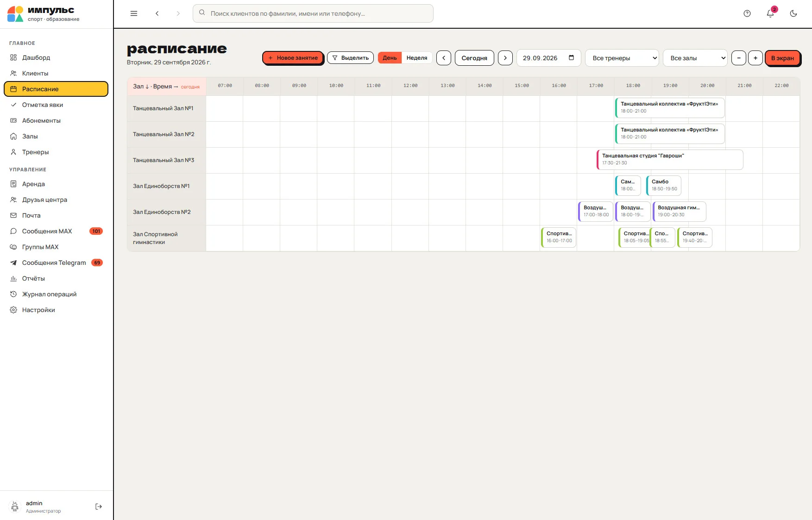Open the calendar picker icon in date field
This screenshot has height=520, width=812.
[x=571, y=58]
